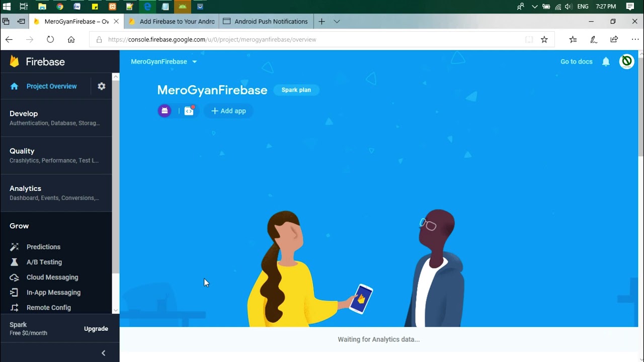The height and width of the screenshot is (362, 644).
Task: Click the Tabs you've set aside icon
Action: pyautogui.click(x=6, y=21)
